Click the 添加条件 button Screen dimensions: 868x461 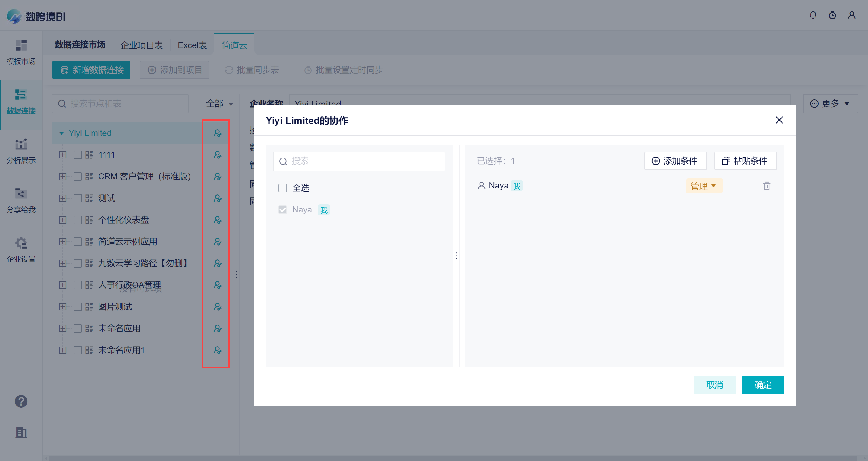675,161
